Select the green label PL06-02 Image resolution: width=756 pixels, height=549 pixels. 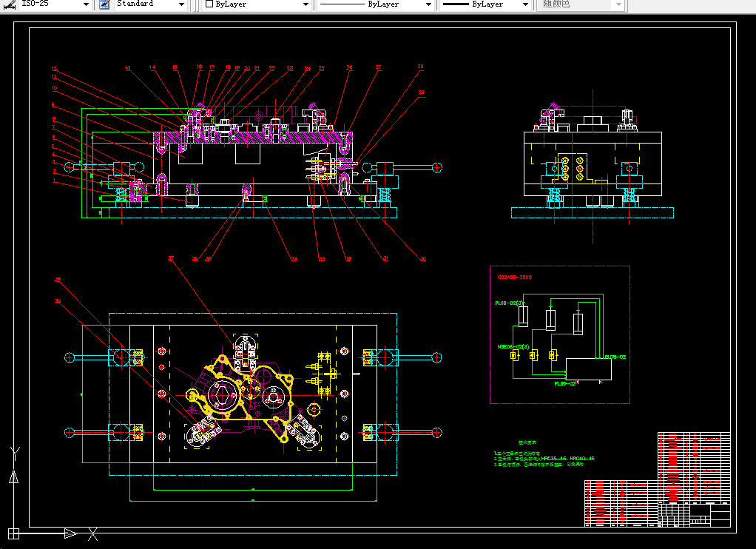coord(565,384)
